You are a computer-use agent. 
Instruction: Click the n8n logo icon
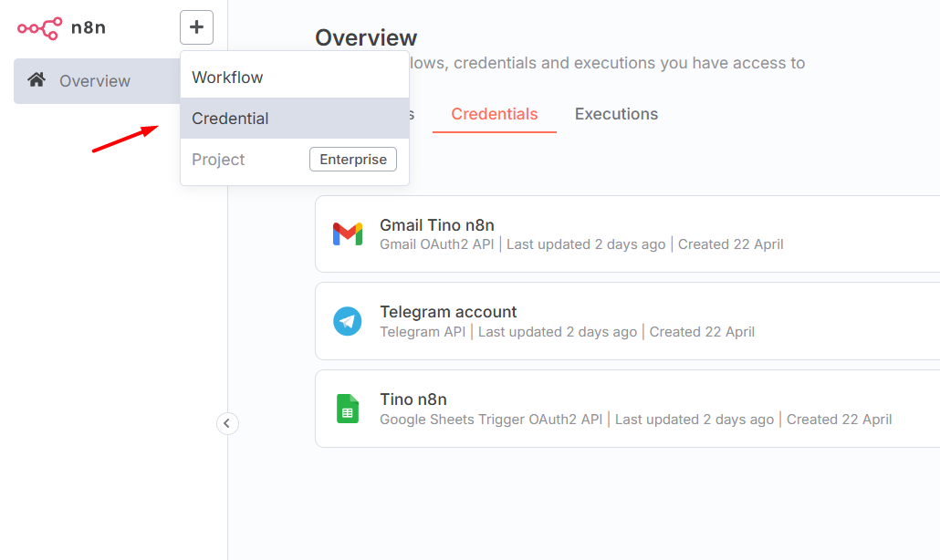coord(39,28)
